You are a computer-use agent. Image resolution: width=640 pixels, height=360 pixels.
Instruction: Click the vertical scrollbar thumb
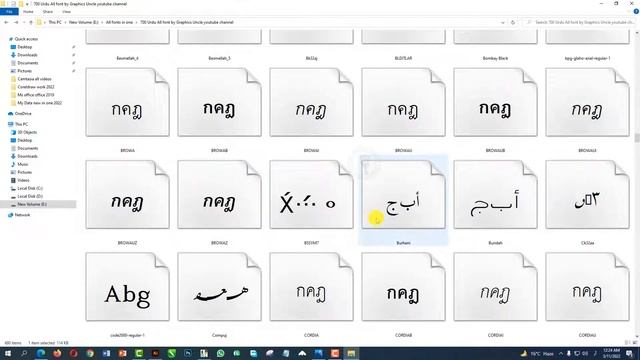(x=637, y=138)
